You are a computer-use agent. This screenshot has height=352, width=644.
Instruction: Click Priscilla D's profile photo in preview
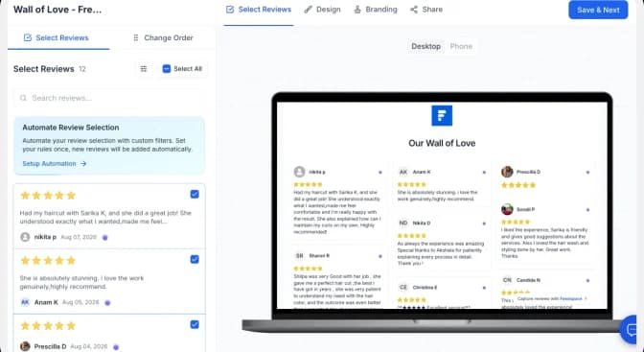click(x=507, y=172)
